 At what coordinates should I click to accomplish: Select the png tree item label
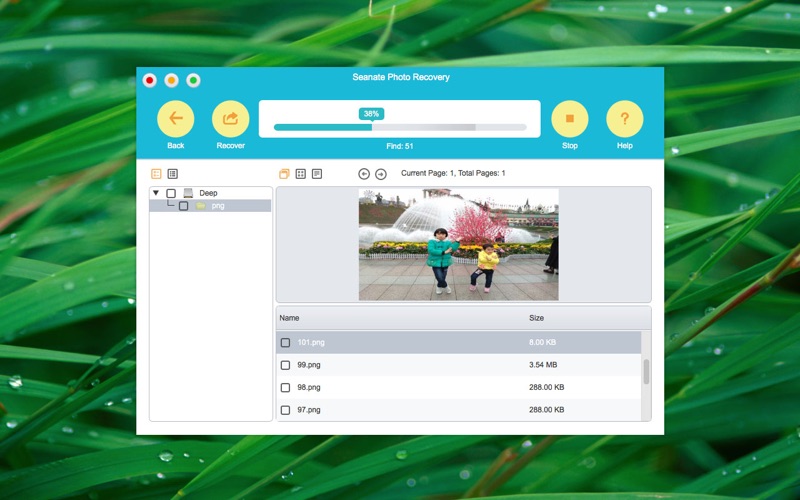(218, 206)
